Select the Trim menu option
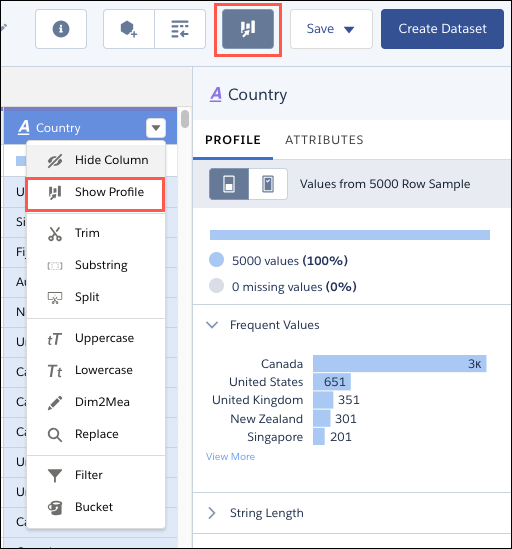Viewport: 512px width, 549px height. click(96, 233)
